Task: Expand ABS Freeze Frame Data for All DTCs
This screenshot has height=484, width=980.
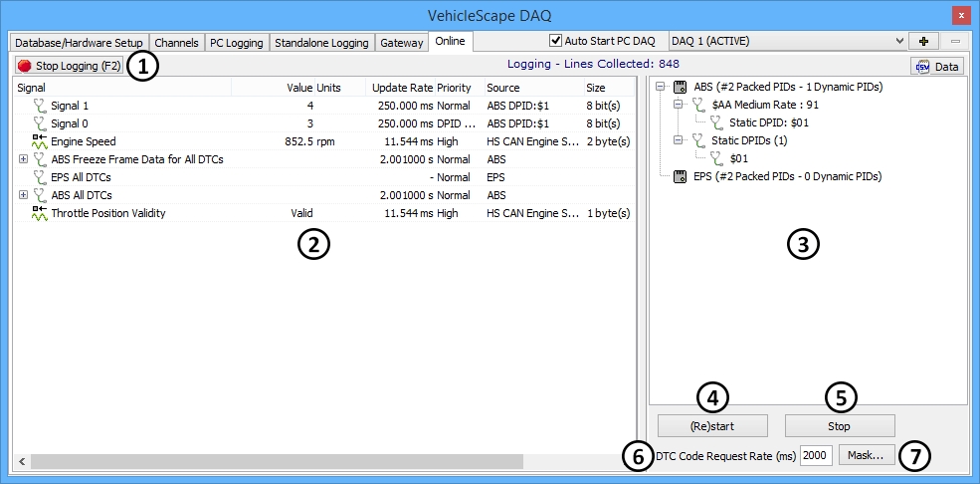Action: [x=23, y=159]
